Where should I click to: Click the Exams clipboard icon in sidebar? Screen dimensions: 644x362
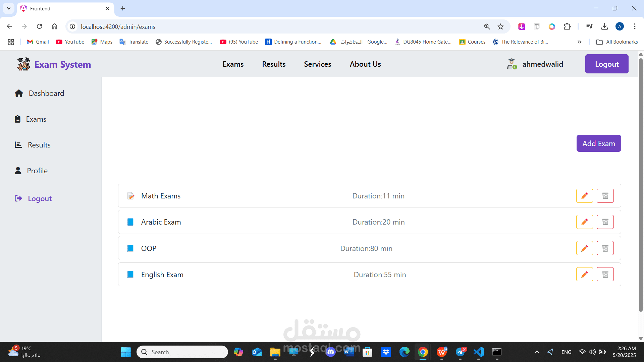pos(17,119)
